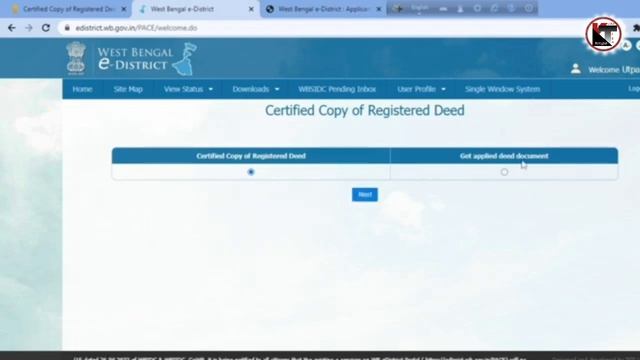The width and height of the screenshot is (640, 360).
Task: Open WBSIDC Pending Inbox
Action: click(337, 89)
